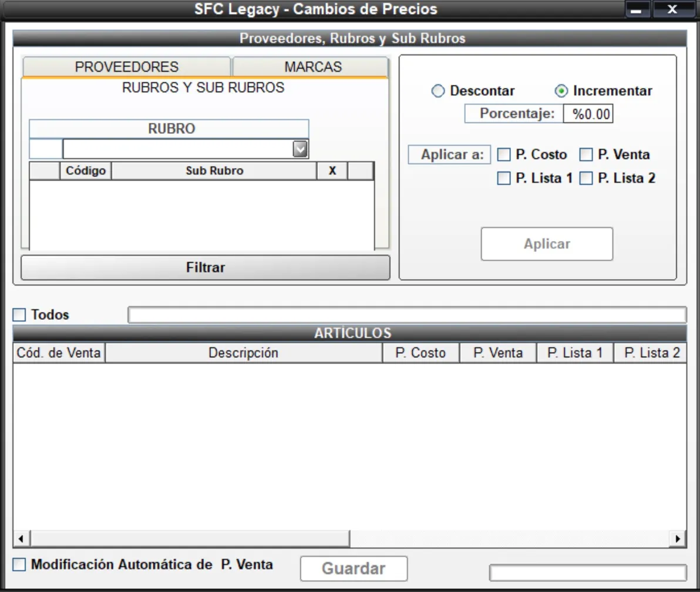Toggle the Todos checkbox
The width and height of the screenshot is (700, 592).
tap(20, 315)
